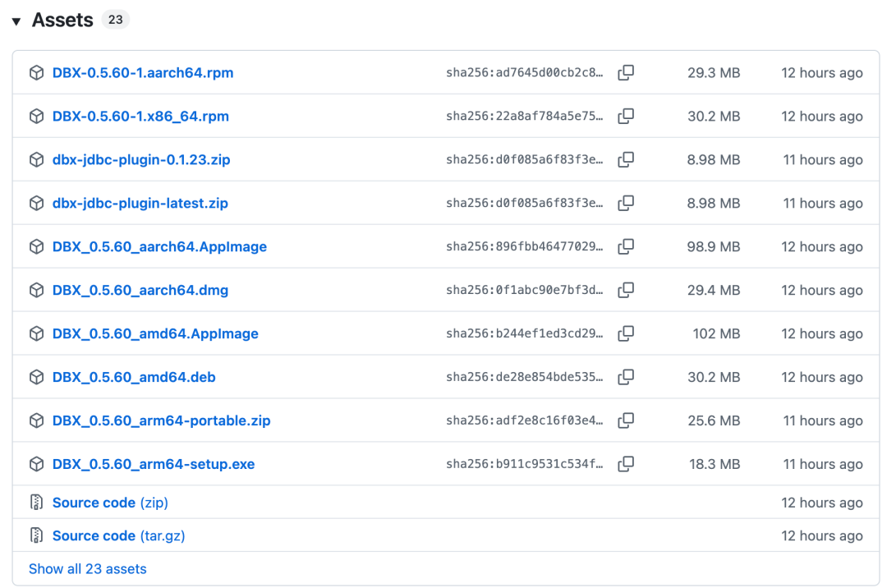This screenshot has height=588, width=887.
Task: Select hash text sha256:b911c9531c534f…
Action: pos(524,464)
